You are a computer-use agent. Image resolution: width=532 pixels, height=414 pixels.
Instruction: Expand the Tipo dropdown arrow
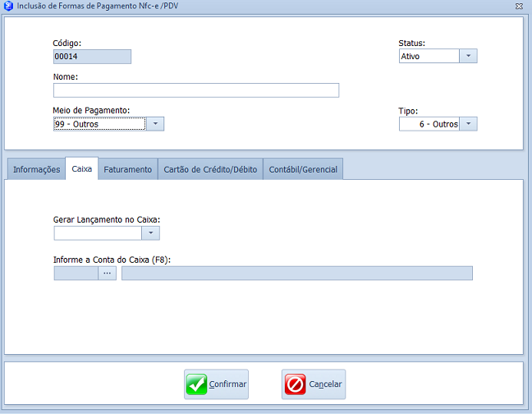pos(468,124)
